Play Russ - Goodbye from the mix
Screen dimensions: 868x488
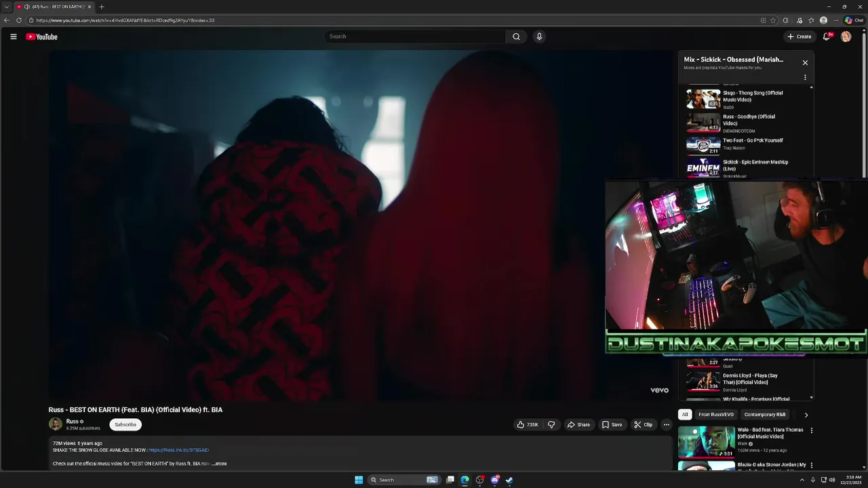pyautogui.click(x=746, y=123)
